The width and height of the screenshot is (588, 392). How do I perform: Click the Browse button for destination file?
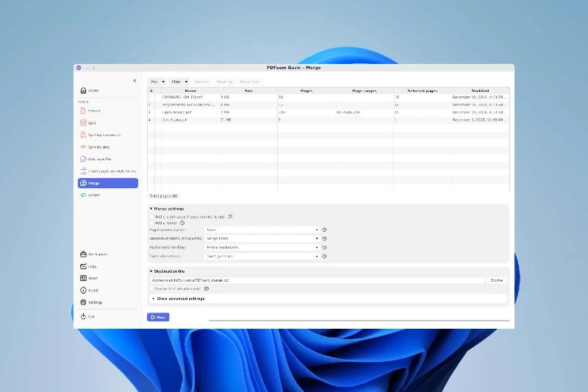(497, 280)
